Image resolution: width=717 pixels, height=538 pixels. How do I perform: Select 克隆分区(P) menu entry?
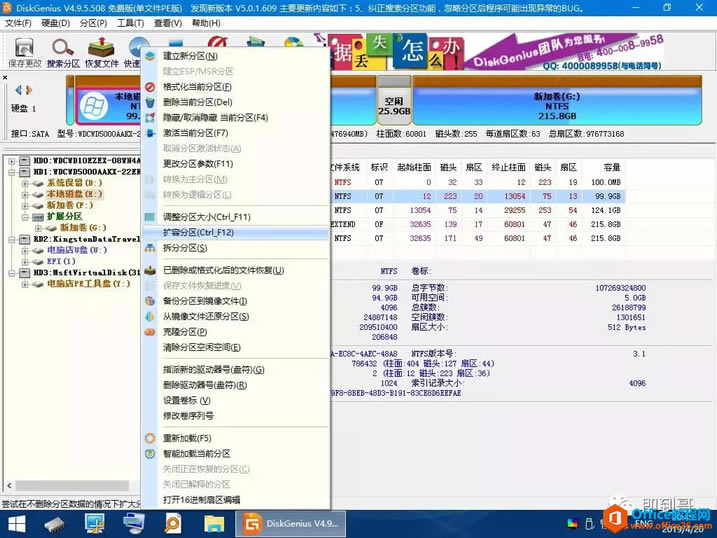click(x=185, y=332)
